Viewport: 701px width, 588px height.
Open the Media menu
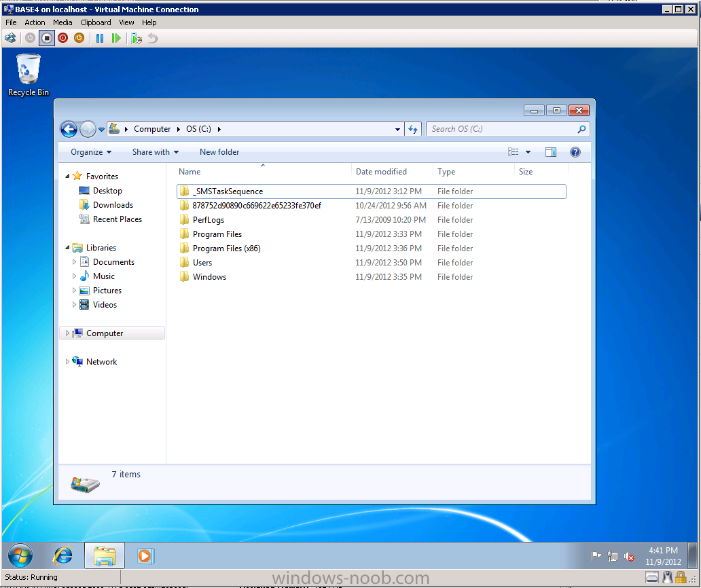[x=62, y=22]
